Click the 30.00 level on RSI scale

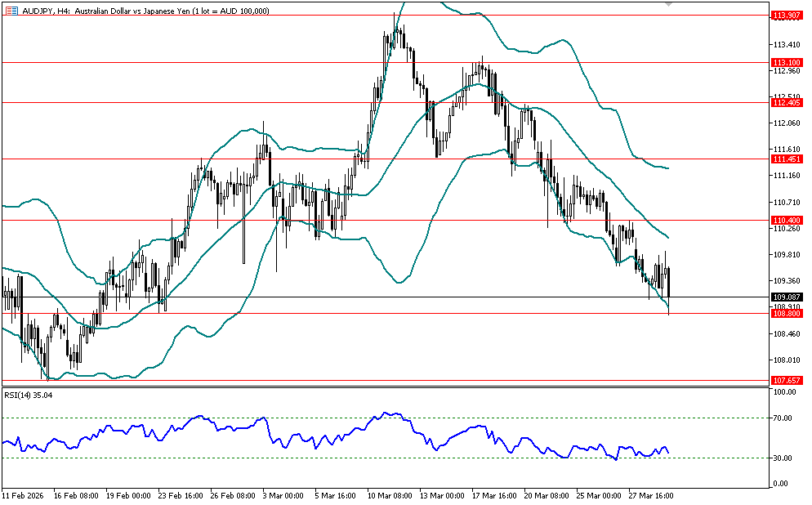[x=783, y=458]
